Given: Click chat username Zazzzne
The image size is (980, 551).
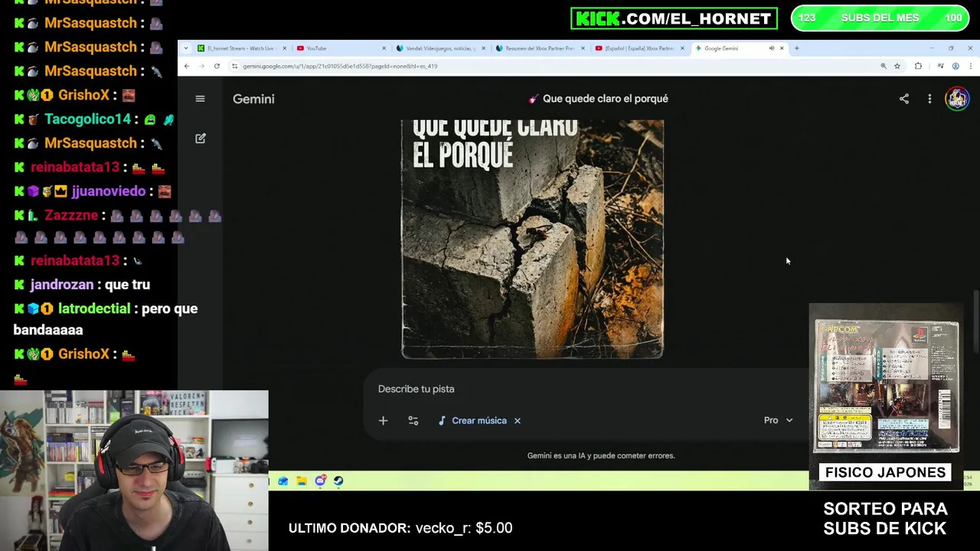Looking at the screenshot, I should point(71,215).
